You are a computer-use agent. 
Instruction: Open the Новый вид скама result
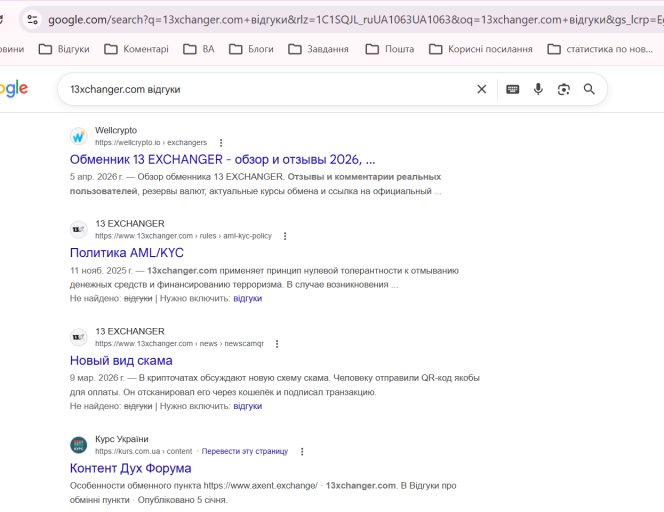121,361
